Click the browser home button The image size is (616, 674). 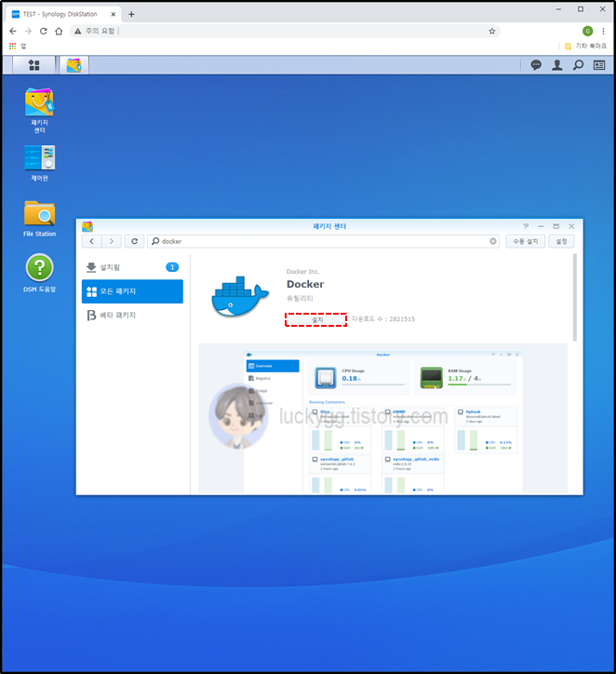click(59, 31)
